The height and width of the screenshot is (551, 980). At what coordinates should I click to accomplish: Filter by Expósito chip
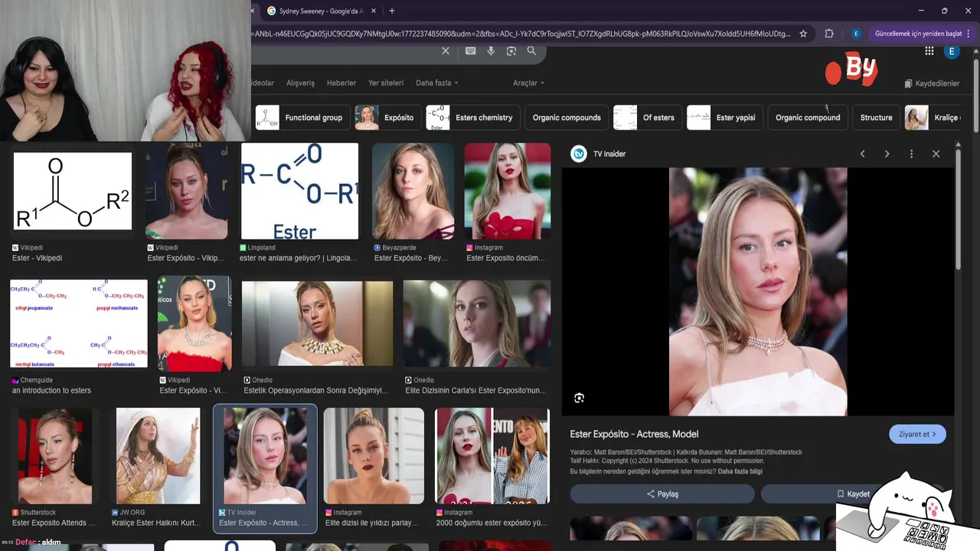(x=387, y=118)
